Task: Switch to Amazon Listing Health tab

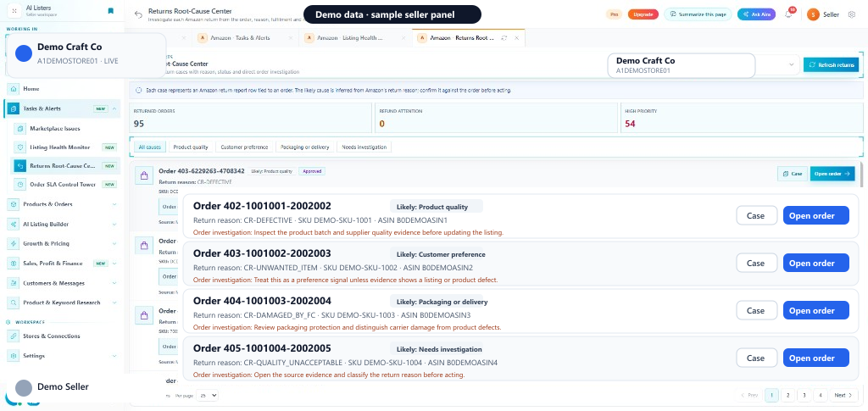Action: (x=355, y=38)
